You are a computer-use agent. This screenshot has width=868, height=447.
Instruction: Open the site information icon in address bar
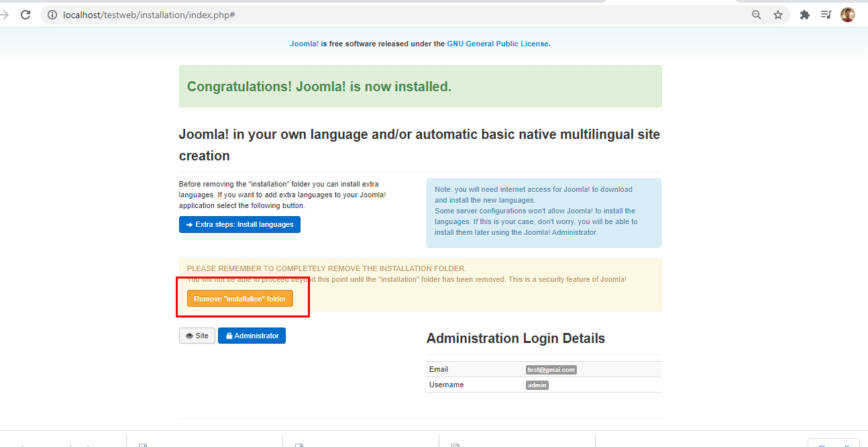[x=52, y=15]
